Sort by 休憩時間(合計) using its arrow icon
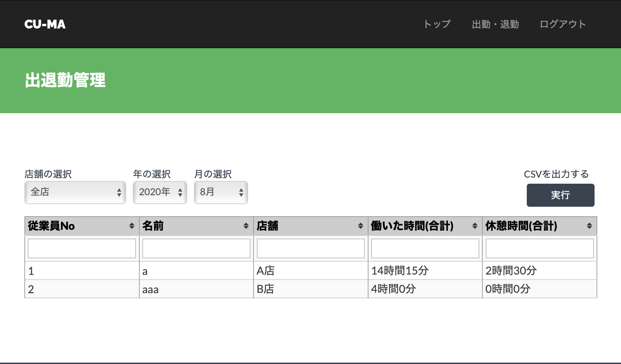 coord(589,226)
